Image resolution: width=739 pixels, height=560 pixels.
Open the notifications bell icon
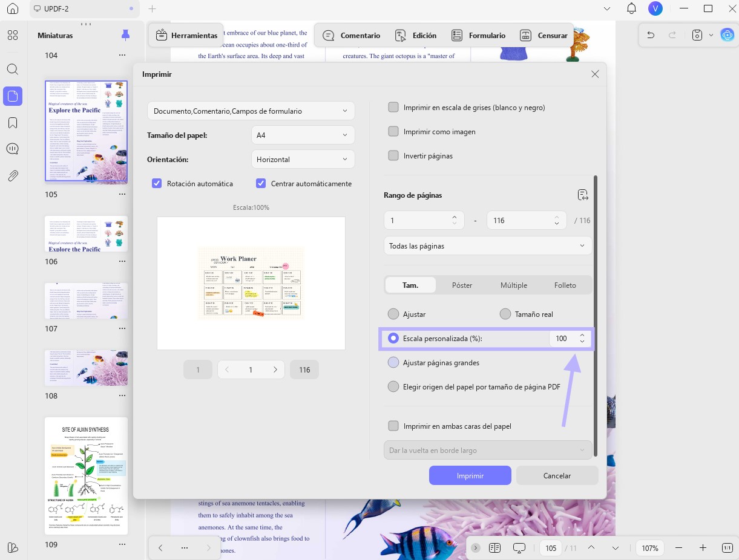click(631, 8)
